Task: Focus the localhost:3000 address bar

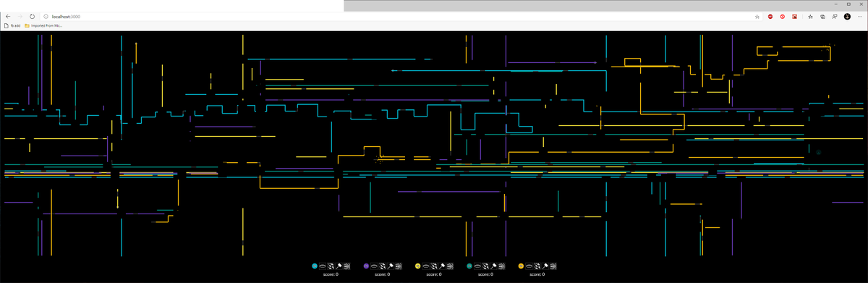Action: 401,16
